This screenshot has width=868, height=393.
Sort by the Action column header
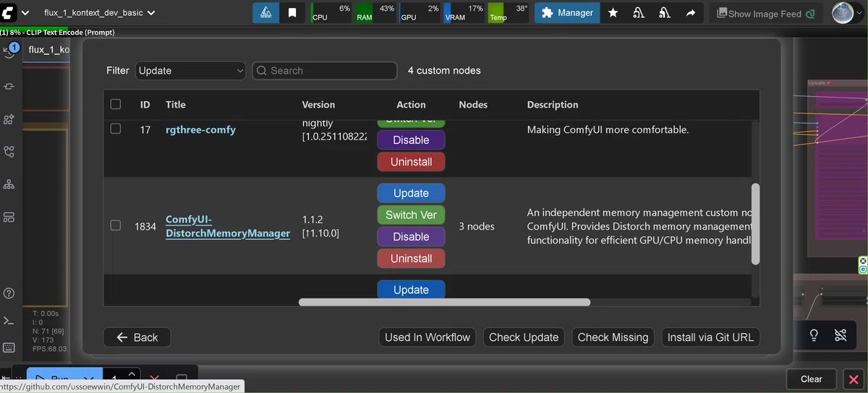[x=411, y=105]
